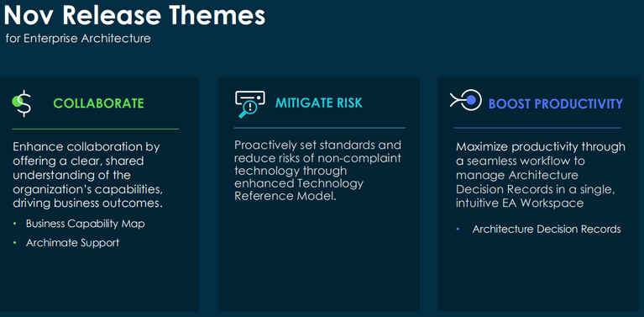The width and height of the screenshot is (644, 317).
Task: Click the Archimate Support bullet item
Action: pos(72,242)
